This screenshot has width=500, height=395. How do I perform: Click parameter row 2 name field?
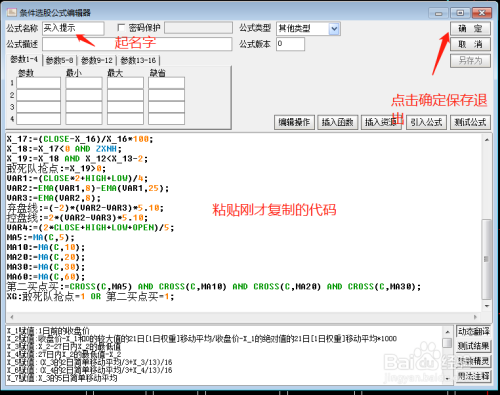point(39,95)
